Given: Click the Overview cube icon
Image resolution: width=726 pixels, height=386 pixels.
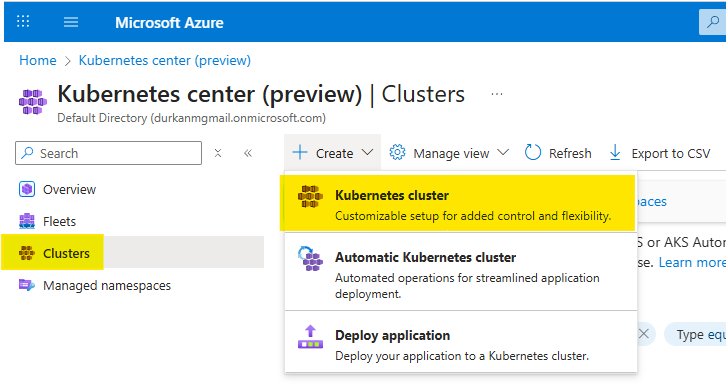Looking at the screenshot, I should tap(27, 189).
